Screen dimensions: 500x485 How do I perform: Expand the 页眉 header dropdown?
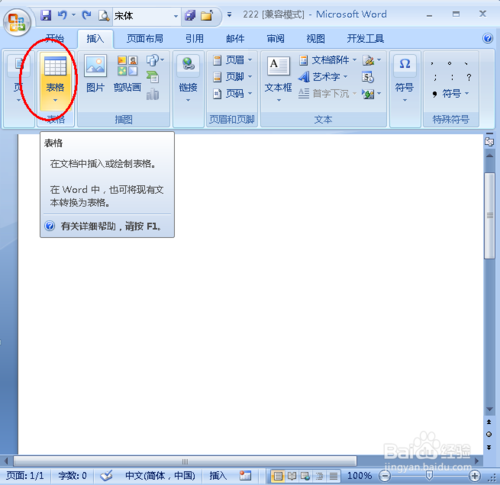250,60
